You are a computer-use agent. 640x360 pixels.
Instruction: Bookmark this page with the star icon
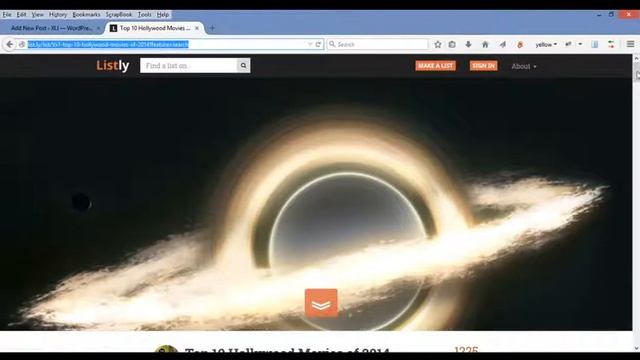coord(438,44)
